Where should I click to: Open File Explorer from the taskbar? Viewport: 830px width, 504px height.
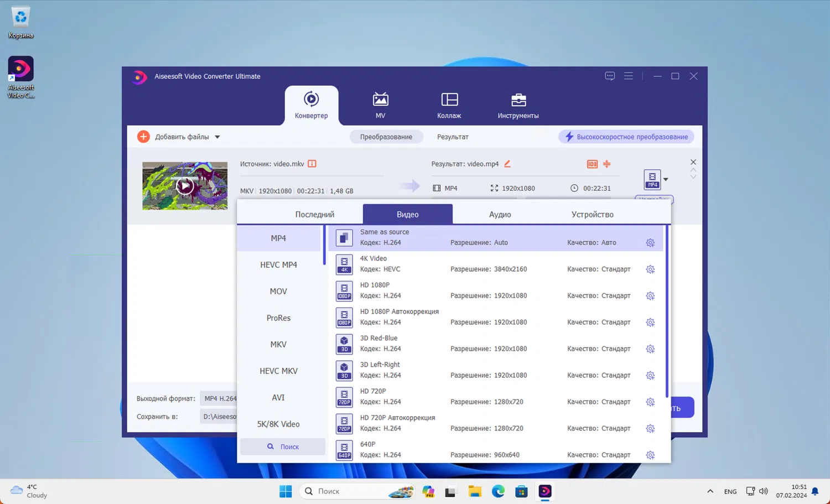(x=475, y=491)
